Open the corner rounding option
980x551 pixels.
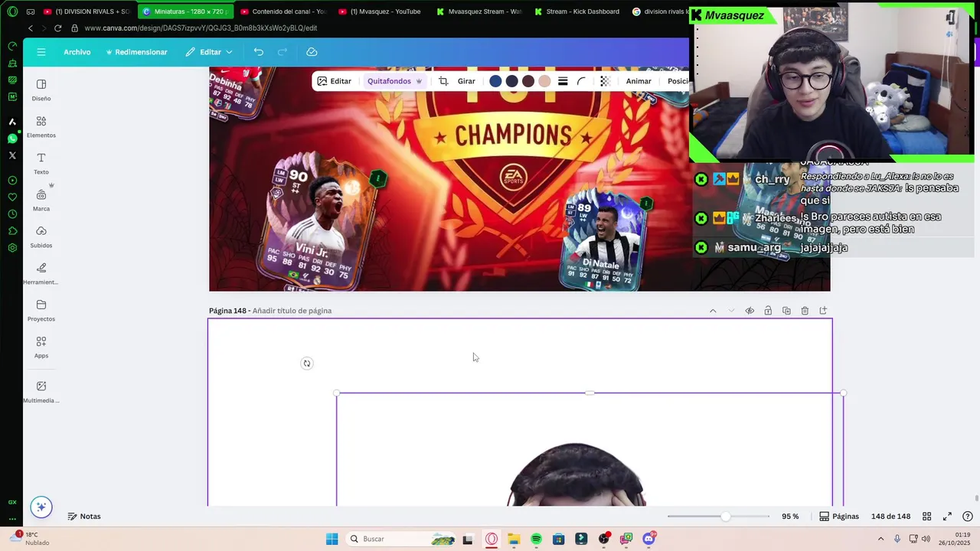pyautogui.click(x=581, y=81)
